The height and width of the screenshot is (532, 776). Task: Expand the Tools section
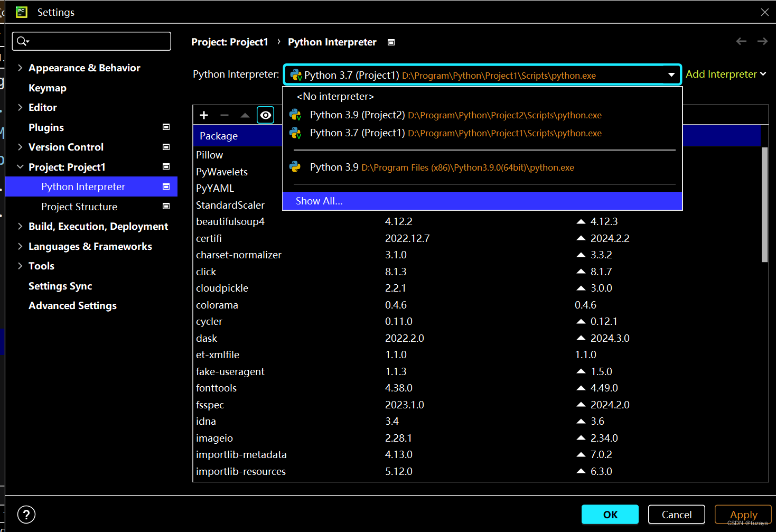tap(20, 266)
